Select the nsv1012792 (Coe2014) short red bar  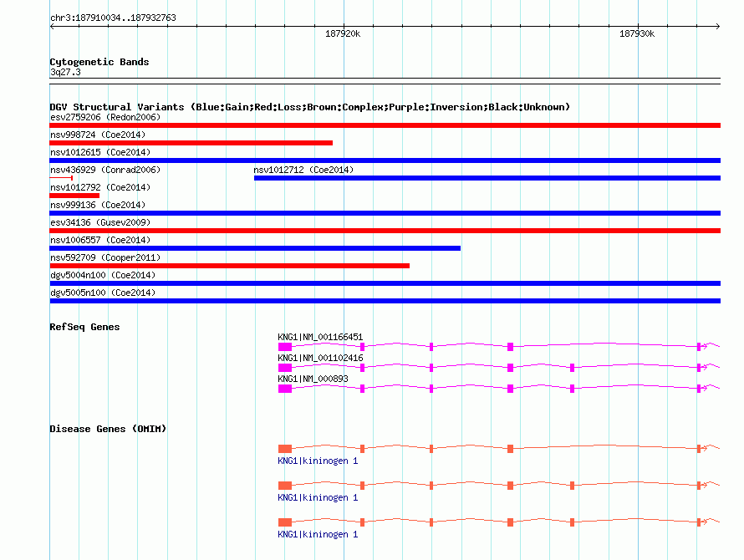74,196
